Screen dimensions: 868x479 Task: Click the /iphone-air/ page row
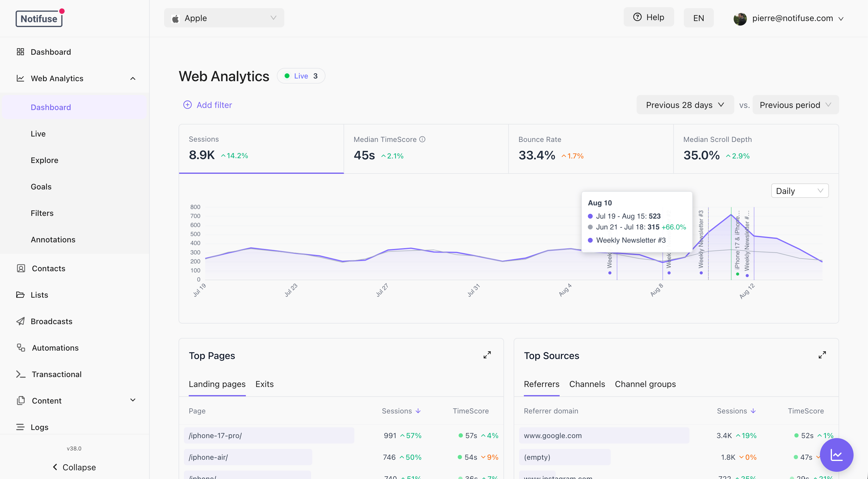tap(341, 457)
